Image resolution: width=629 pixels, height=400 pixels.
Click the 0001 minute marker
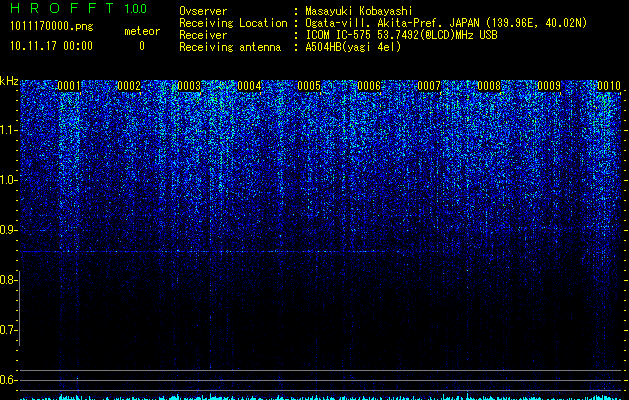[x=69, y=86]
